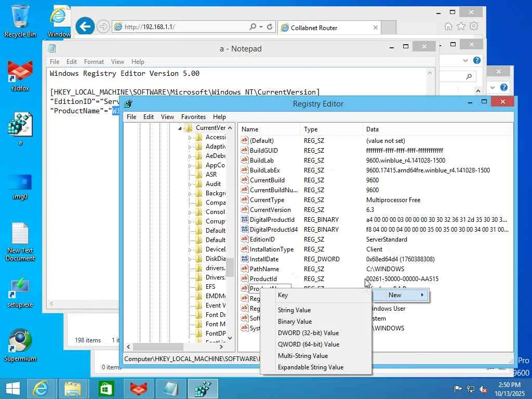Open Registry Editor File menu
532x399 pixels.
(x=131, y=117)
